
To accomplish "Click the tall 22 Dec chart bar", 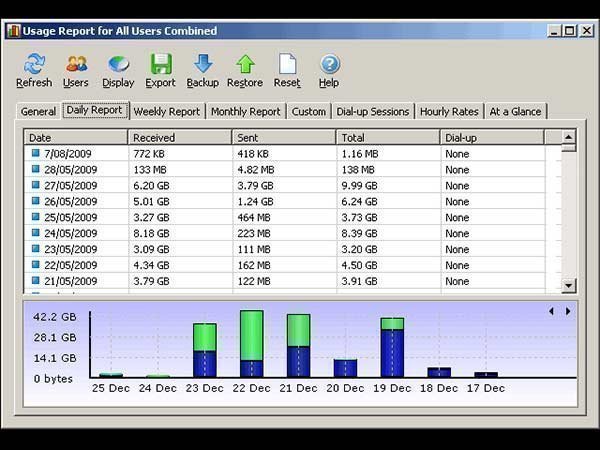I will [x=252, y=343].
